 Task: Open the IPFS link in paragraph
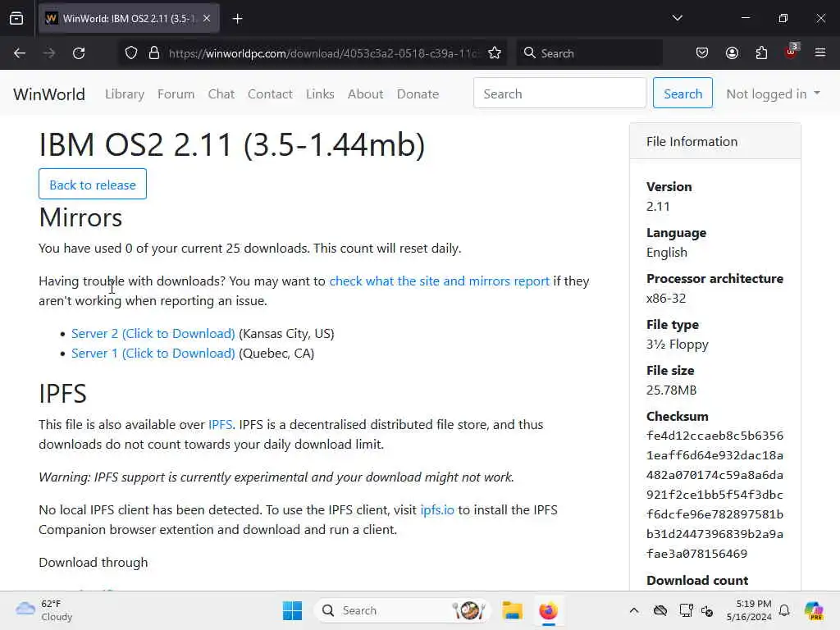point(220,425)
